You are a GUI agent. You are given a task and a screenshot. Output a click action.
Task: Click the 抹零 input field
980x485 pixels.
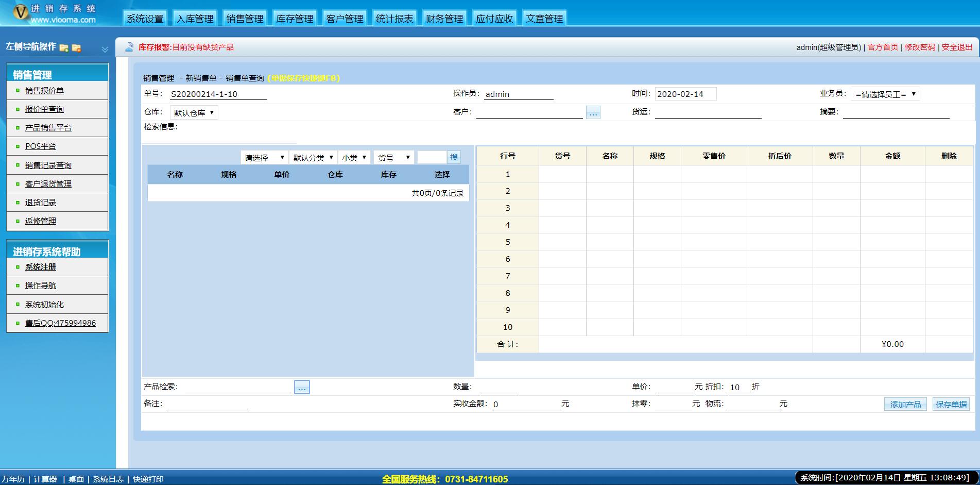coord(673,404)
